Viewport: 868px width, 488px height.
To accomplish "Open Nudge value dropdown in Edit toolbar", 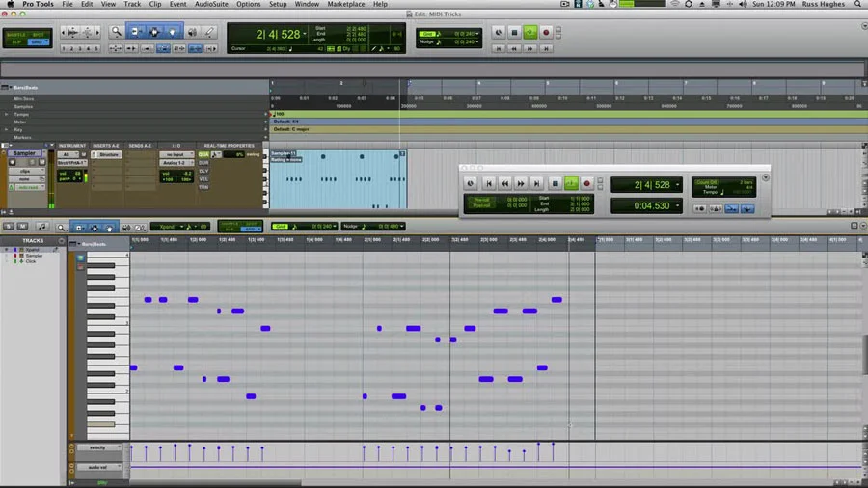I will click(x=477, y=42).
